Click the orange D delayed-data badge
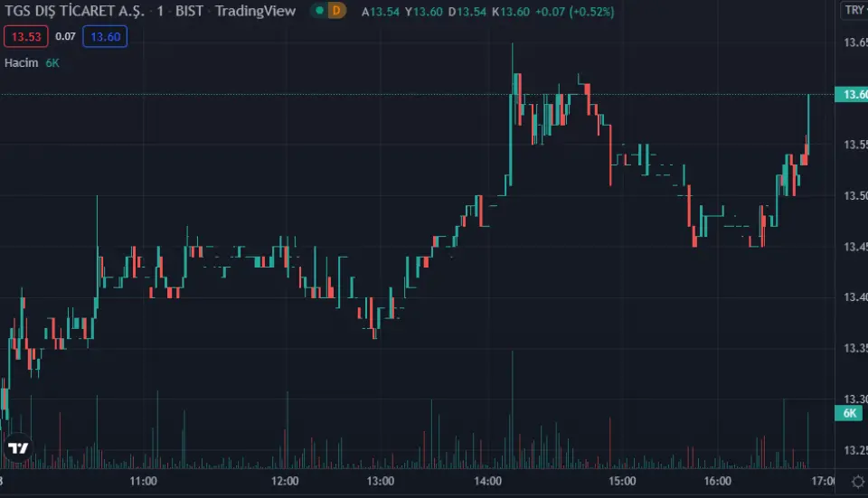 pos(336,12)
